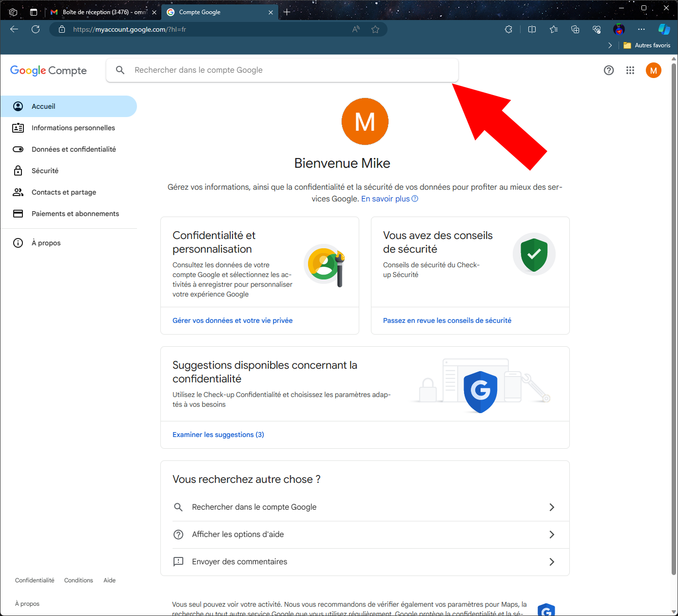The image size is (678, 616).
Task: Open À propos in the sidebar
Action: (x=68, y=243)
